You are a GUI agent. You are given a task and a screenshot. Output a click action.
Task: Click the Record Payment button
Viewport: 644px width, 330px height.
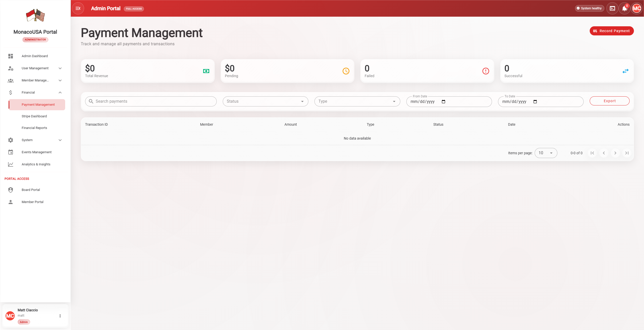[x=611, y=31]
